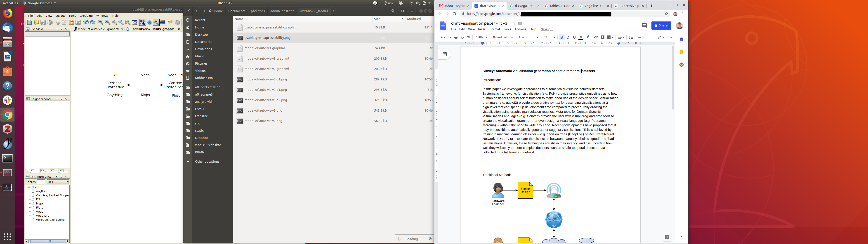This screenshot has height=244, width=868.
Task: Click the yEd fit content icon
Action: 135,23
